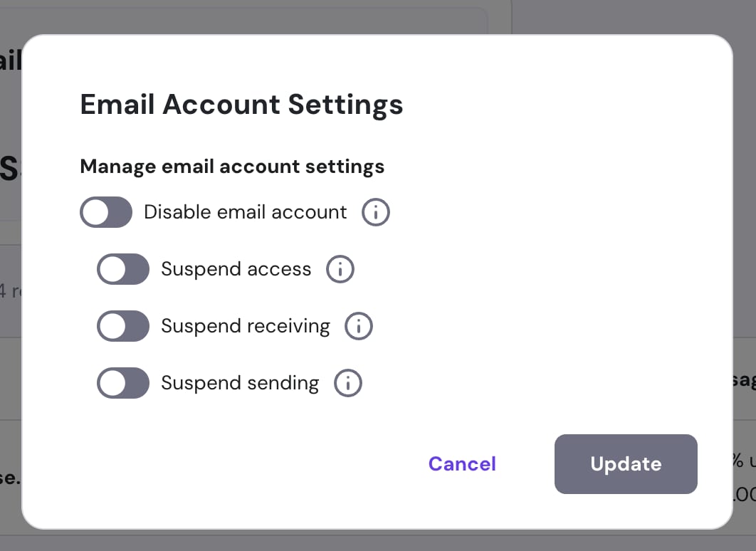756x551 pixels.
Task: Click empty white space left of Cancel
Action: coord(249,464)
